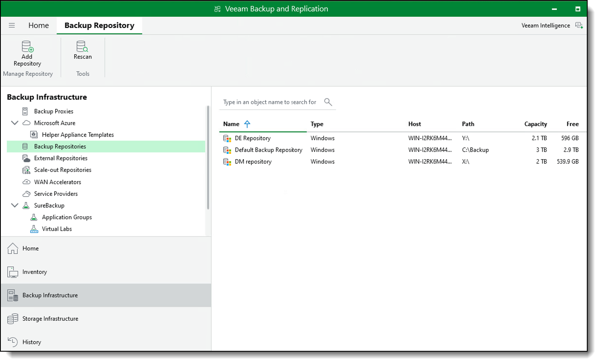
Task: Click the tree pane vertical scrollbar
Action: tap(208, 158)
